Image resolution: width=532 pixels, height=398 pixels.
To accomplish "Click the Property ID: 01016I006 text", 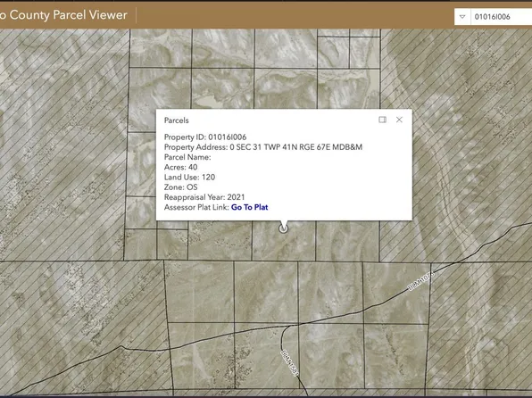I will point(205,137).
